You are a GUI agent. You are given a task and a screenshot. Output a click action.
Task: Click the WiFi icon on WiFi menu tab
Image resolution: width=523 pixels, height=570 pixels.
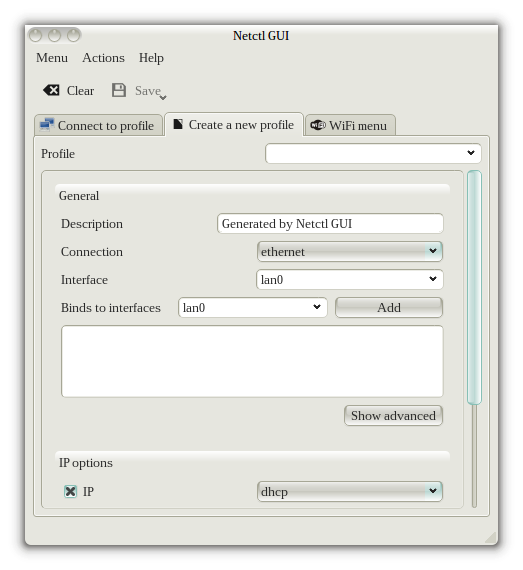[318, 125]
